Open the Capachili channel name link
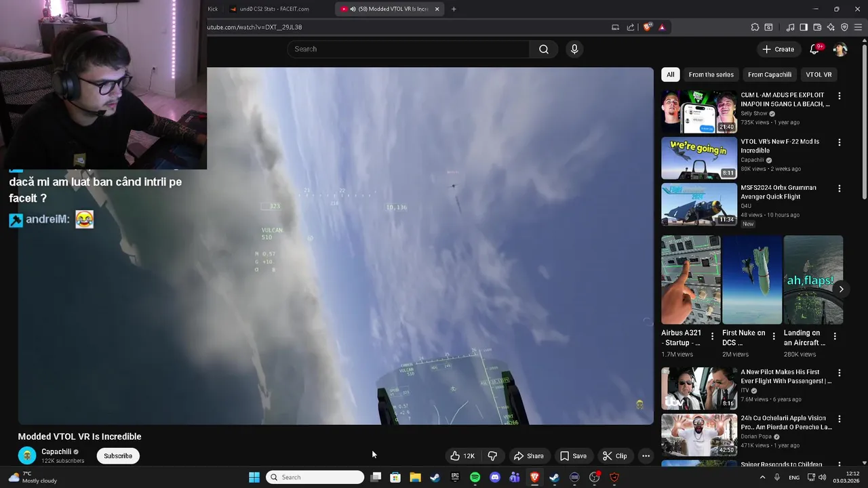868x488 pixels. [x=56, y=451]
